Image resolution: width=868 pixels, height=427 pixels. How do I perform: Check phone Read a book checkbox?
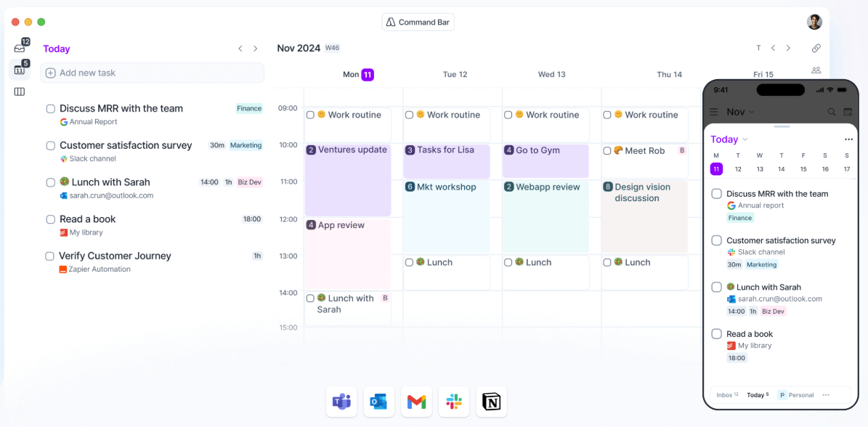pos(716,334)
